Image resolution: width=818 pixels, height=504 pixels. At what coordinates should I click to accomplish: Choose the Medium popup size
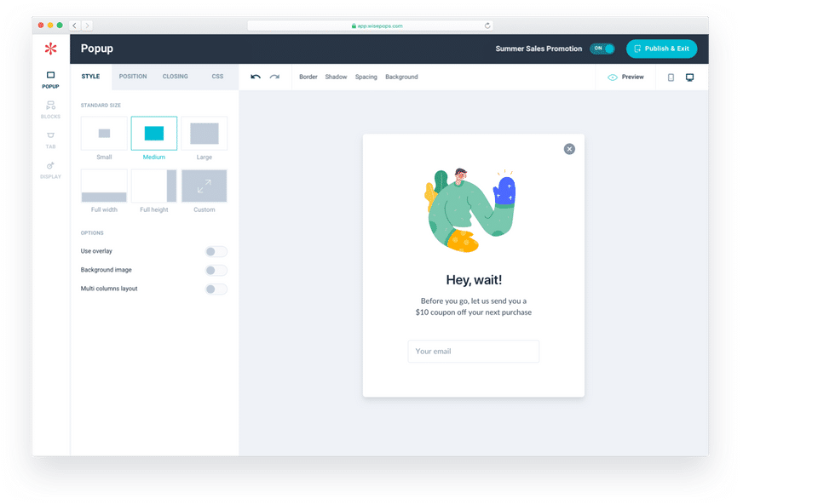pyautogui.click(x=154, y=134)
